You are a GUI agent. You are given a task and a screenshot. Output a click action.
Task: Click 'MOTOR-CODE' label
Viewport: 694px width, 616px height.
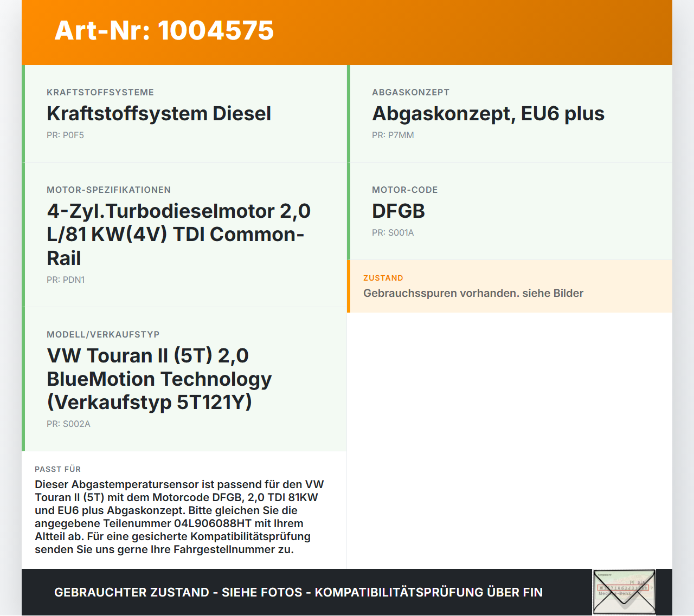tap(405, 190)
